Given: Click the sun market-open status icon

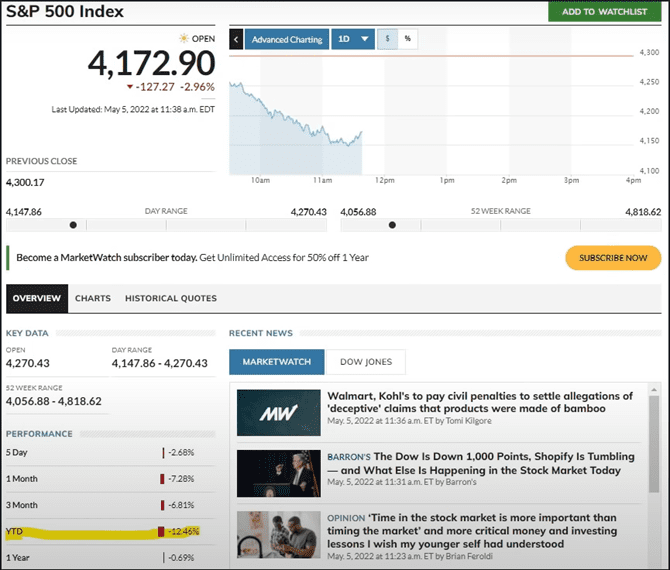Looking at the screenshot, I should (x=183, y=39).
